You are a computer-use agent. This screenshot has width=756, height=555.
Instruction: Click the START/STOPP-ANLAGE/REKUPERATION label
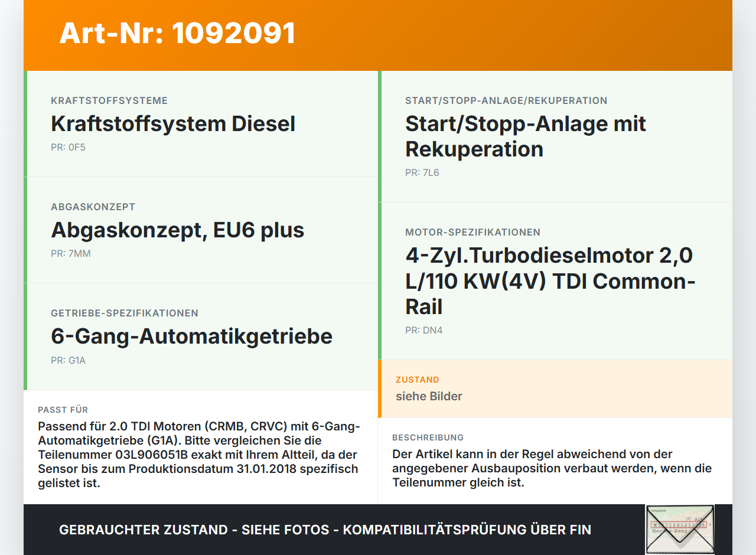pyautogui.click(x=506, y=101)
